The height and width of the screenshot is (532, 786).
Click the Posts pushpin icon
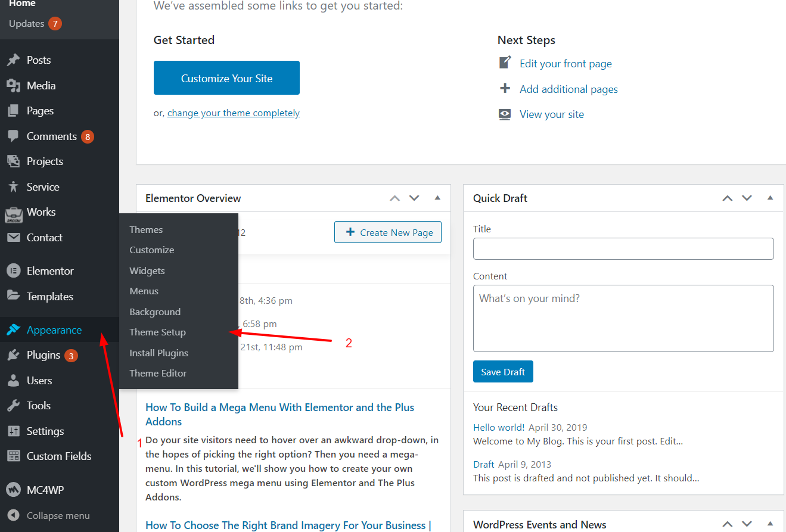coord(13,60)
